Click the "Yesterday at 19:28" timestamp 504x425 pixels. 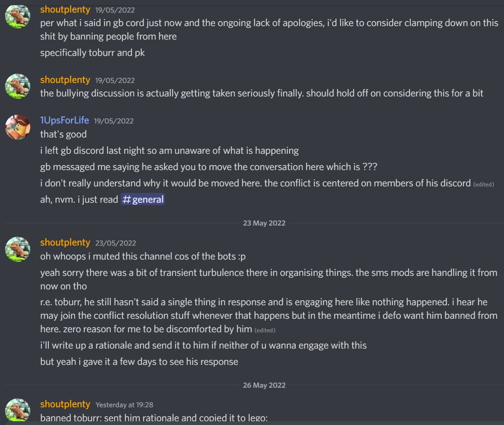click(124, 404)
